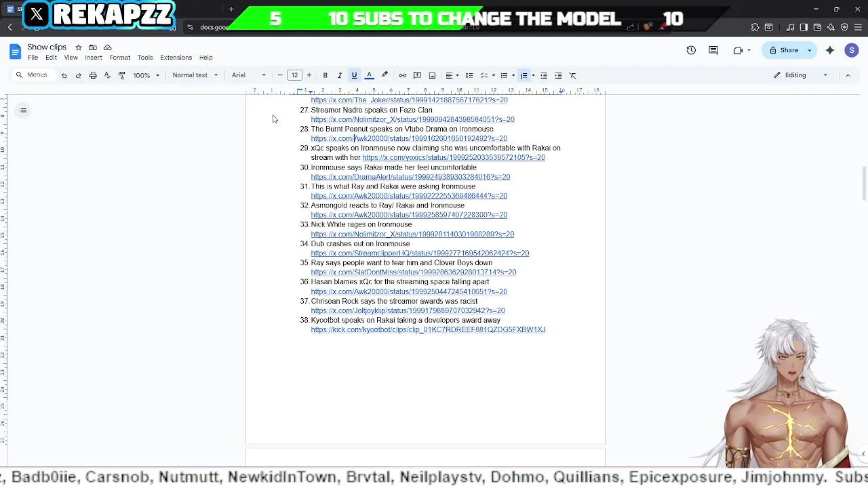Show document outline icon
This screenshot has width=868, height=488.
[23, 110]
